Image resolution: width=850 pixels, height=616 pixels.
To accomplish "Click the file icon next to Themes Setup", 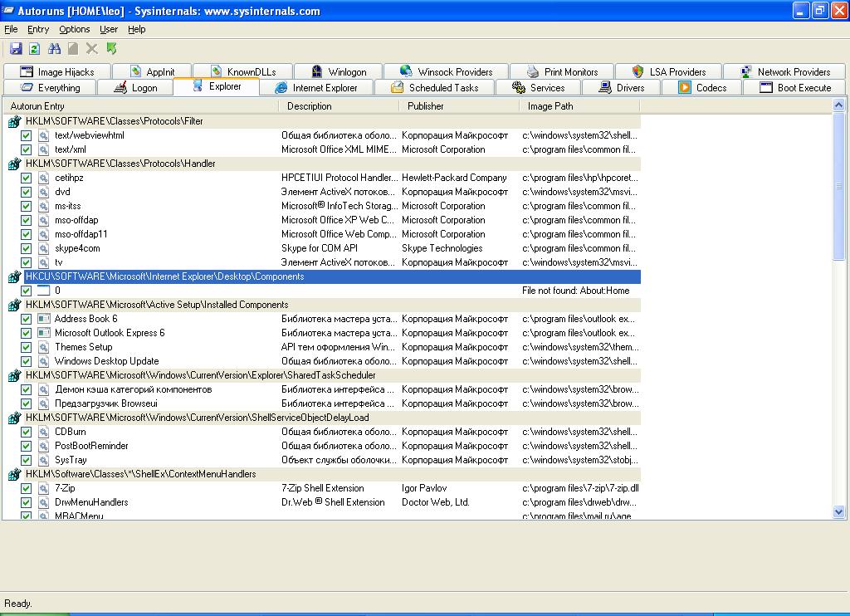I will 44,347.
